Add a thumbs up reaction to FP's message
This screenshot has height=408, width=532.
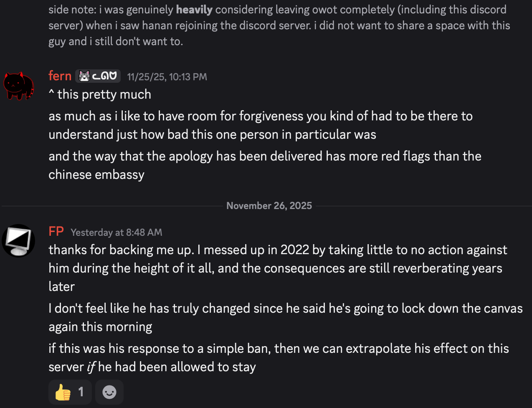point(69,392)
